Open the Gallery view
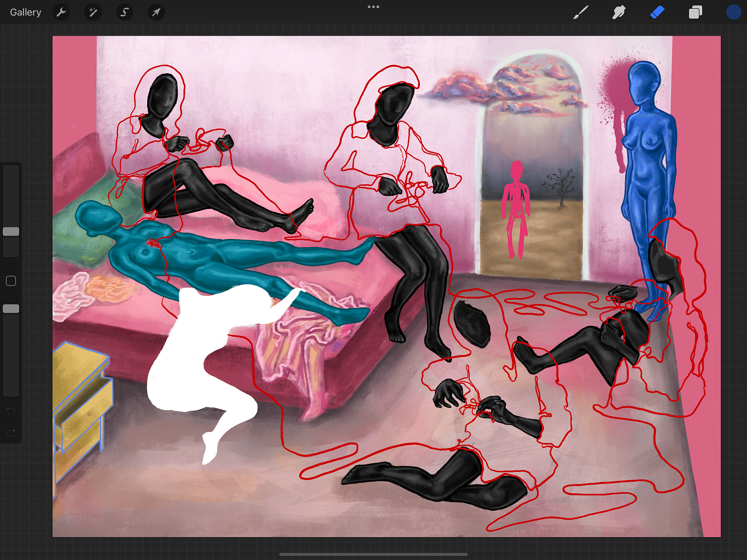 click(26, 12)
